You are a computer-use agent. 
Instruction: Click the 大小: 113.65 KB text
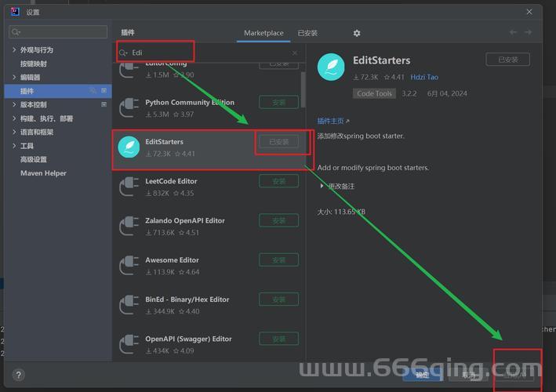(x=341, y=212)
